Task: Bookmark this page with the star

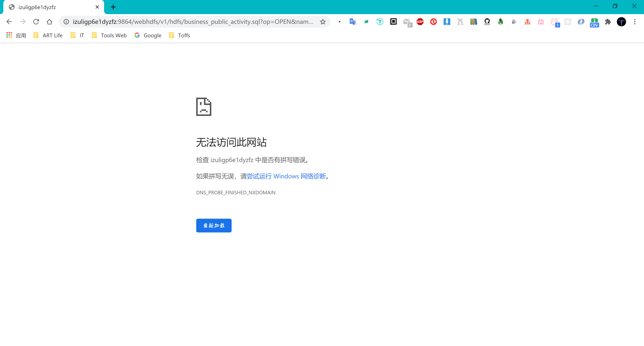Action: (323, 22)
